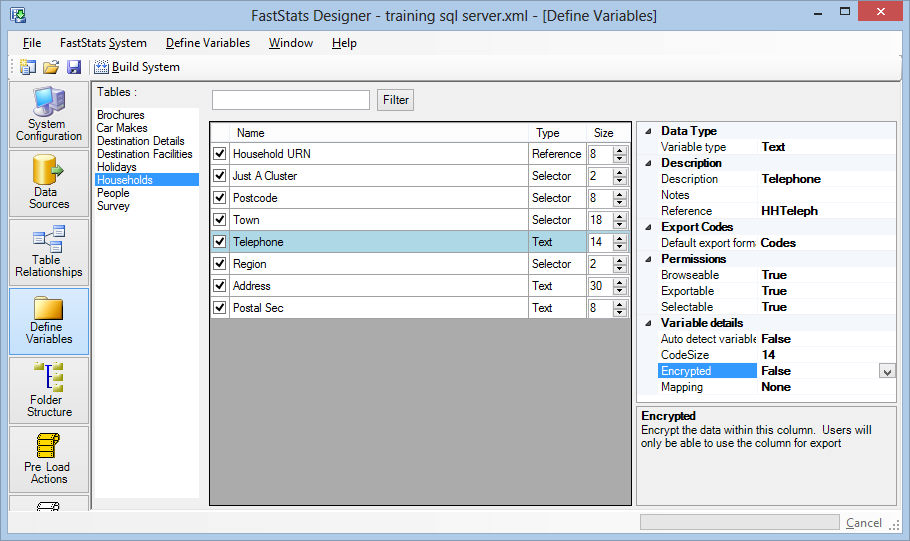Screen dimensions: 910x541
Task: Open System Configuration sidebar panel
Action: click(49, 114)
